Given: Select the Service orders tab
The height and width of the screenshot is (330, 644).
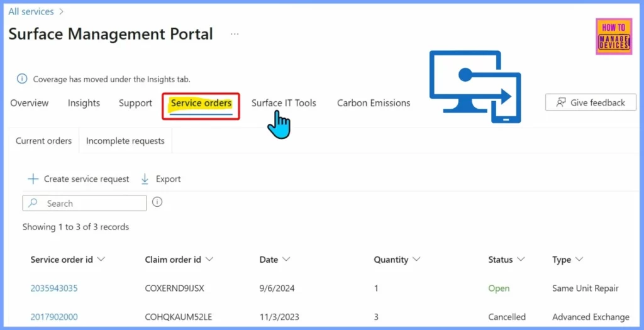Looking at the screenshot, I should tap(201, 104).
